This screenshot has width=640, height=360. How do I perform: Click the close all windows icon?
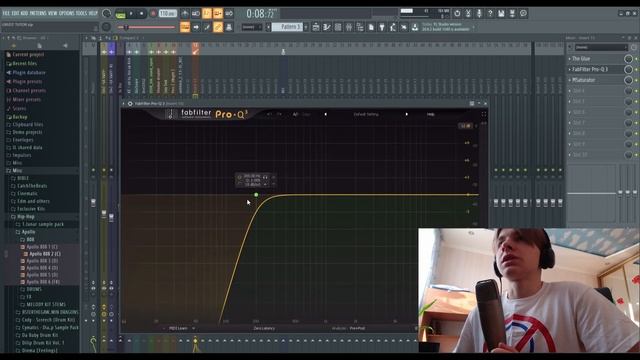pos(404,27)
